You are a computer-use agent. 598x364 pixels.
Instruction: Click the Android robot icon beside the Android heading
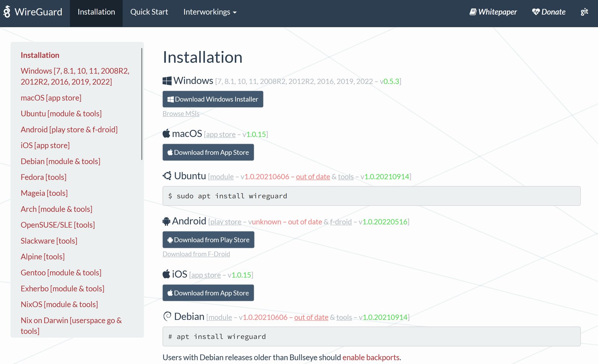(166, 221)
